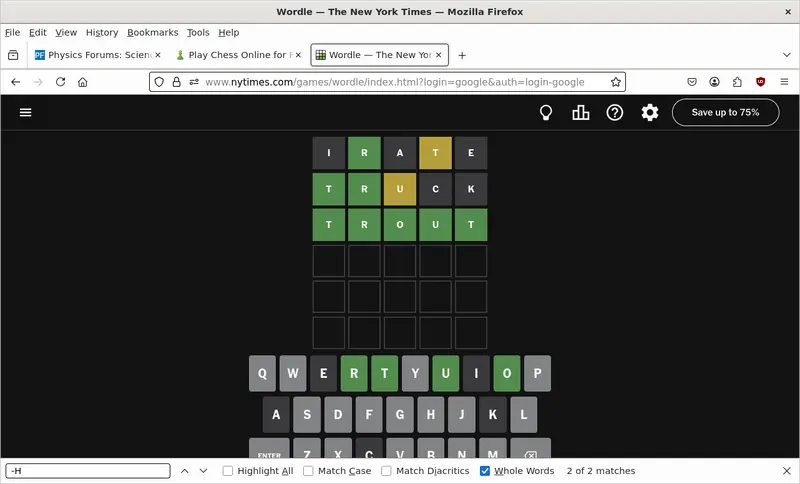Jump to next find match
This screenshot has width=800, height=484.
click(203, 471)
